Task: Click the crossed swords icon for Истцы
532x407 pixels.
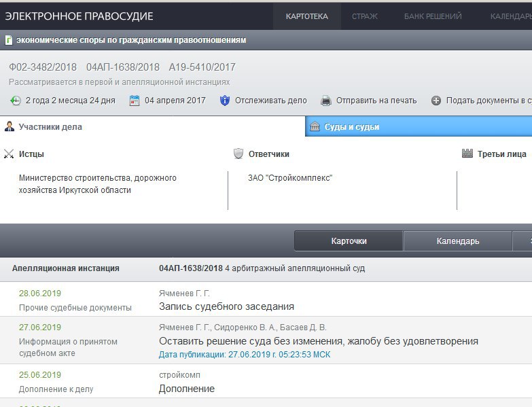Action: click(x=9, y=154)
